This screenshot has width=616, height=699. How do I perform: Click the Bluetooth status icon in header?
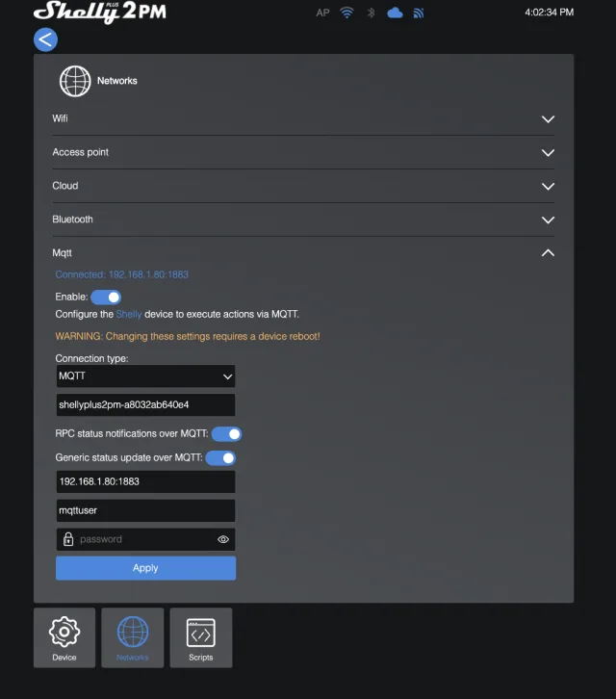click(371, 13)
